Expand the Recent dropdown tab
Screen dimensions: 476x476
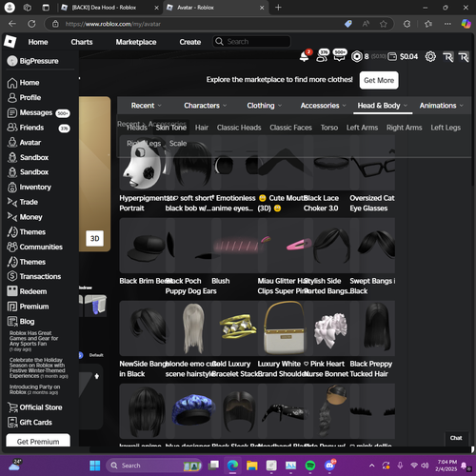146,106
